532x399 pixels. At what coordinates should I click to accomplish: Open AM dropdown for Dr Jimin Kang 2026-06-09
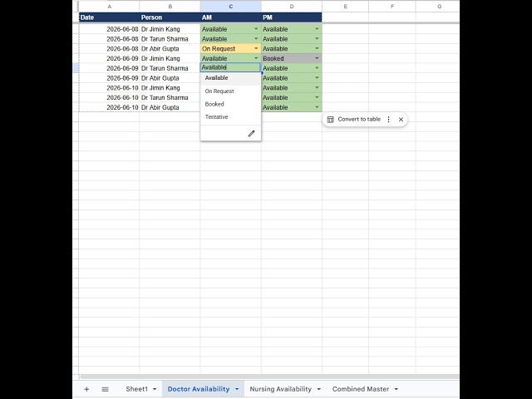256,58
